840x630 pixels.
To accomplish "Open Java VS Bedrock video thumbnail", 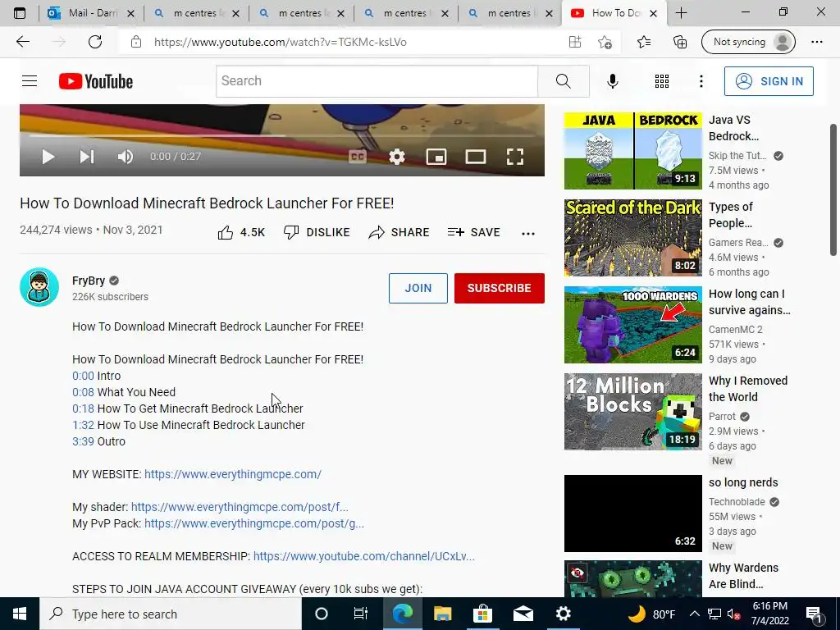I will click(632, 151).
